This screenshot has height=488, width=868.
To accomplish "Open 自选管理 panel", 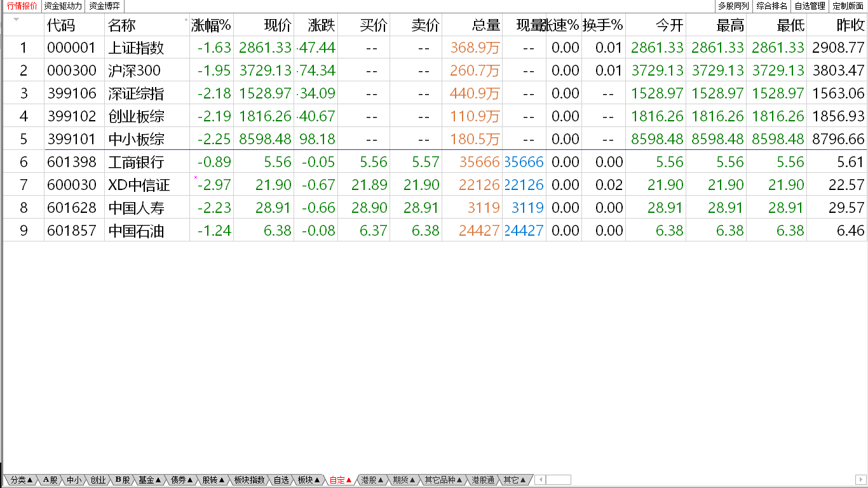I will [x=810, y=6].
